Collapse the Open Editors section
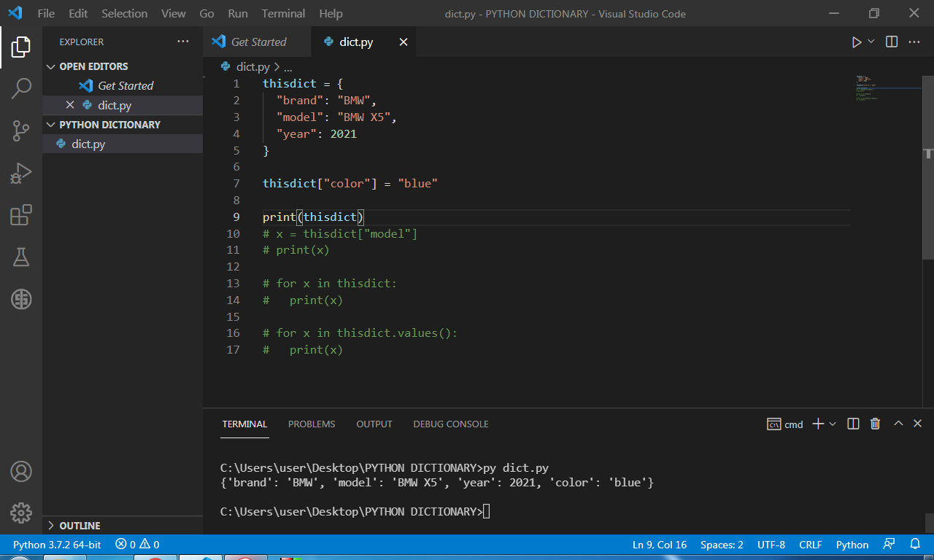Viewport: 934px width, 560px height. pos(93,66)
